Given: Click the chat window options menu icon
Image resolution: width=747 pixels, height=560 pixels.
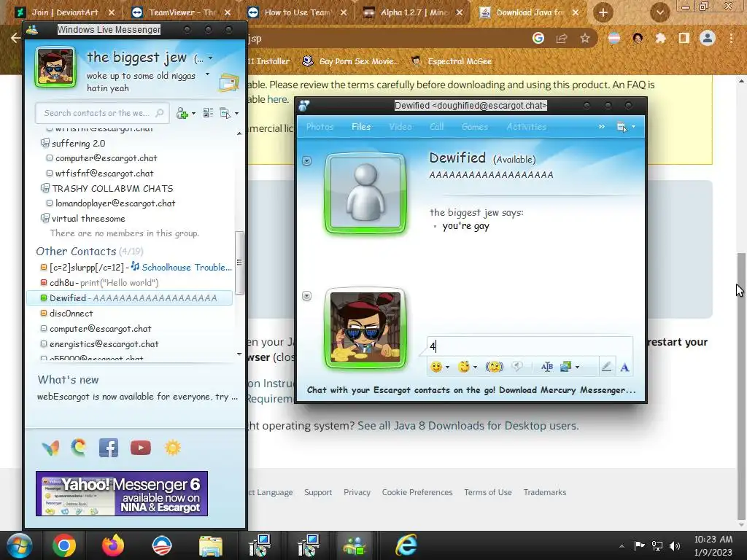Looking at the screenshot, I should click(622, 127).
